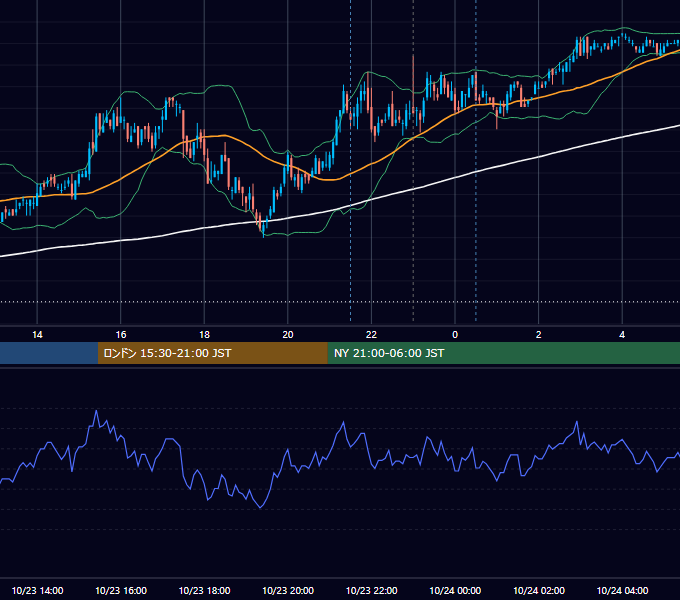
Task: Click the 10/23 18:00 date label
Action: (x=204, y=590)
